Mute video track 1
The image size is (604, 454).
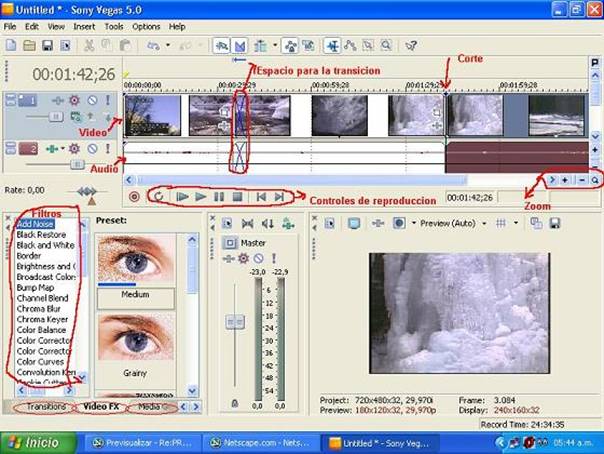click(92, 101)
